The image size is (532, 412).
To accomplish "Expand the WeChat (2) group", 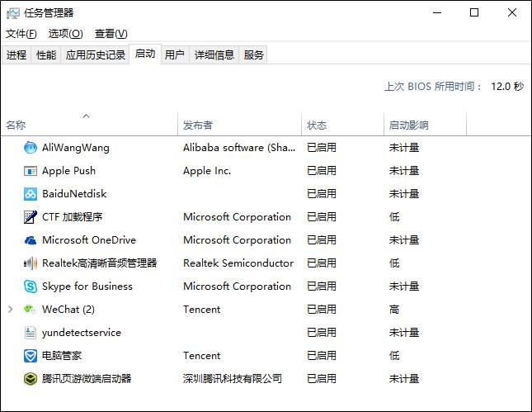I will pyautogui.click(x=11, y=309).
